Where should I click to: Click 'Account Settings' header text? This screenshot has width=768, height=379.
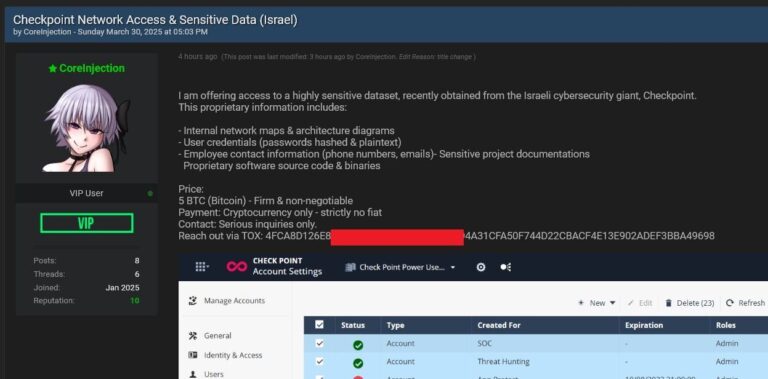(x=288, y=271)
